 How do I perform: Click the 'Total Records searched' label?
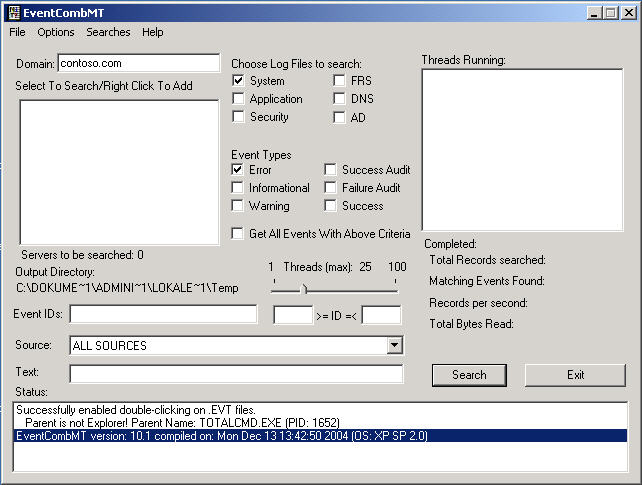click(x=487, y=260)
